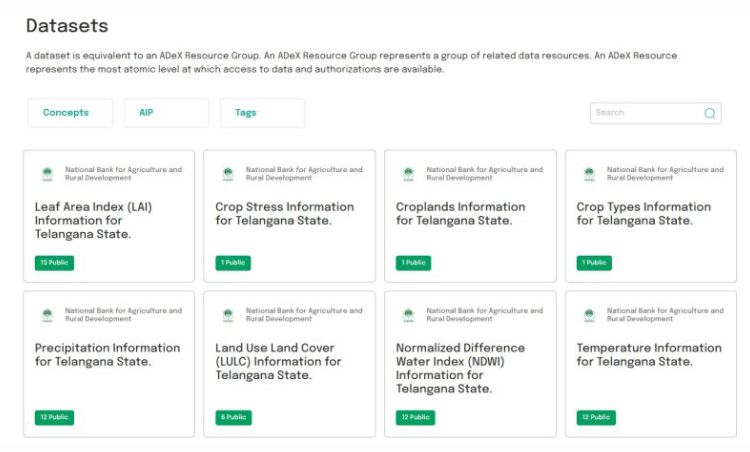Open Croplands Information dataset title

460,213
